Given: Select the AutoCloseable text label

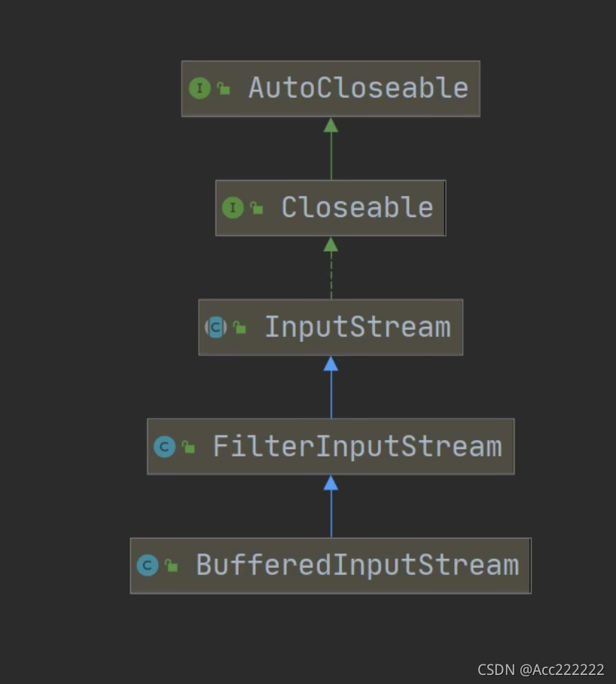Looking at the screenshot, I should 358,88.
